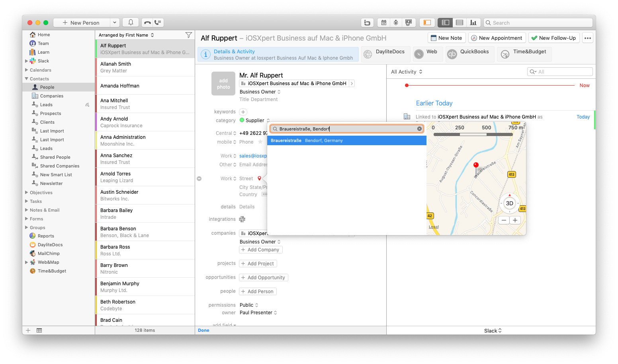618x364 pixels.
Task: Click the New Appointment button
Action: click(497, 38)
